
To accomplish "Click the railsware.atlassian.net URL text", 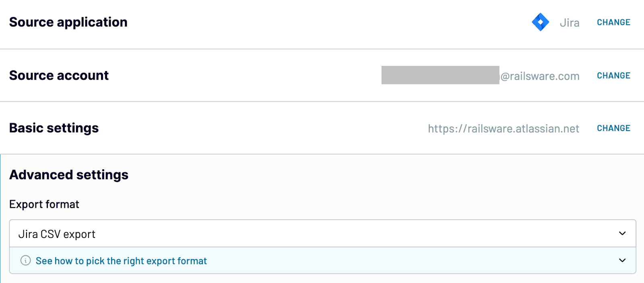I will pos(504,129).
